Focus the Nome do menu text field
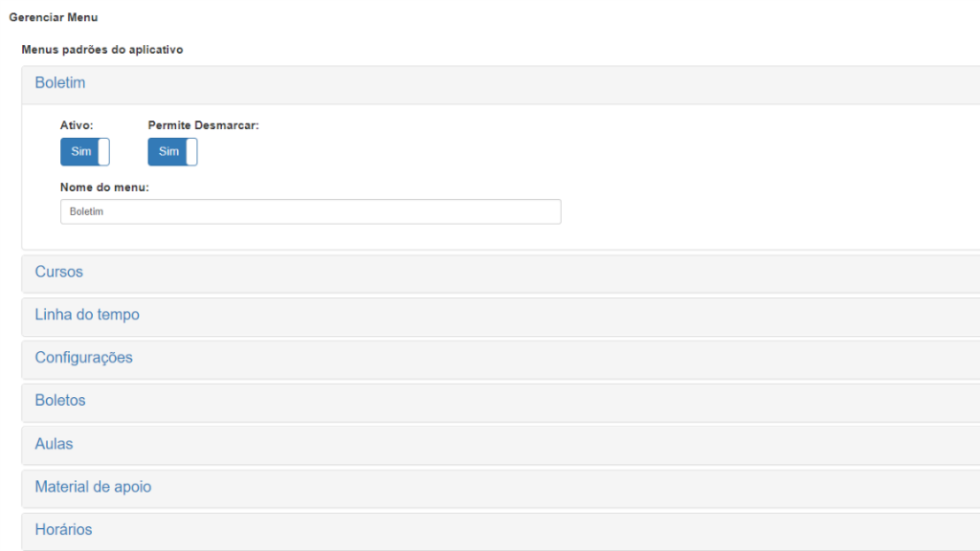980x551 pixels. pos(311,211)
